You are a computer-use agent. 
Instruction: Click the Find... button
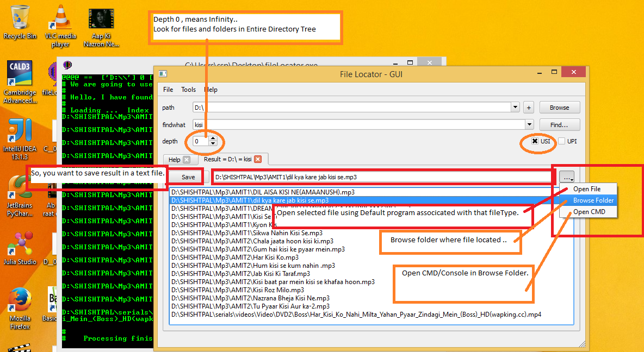coord(559,125)
